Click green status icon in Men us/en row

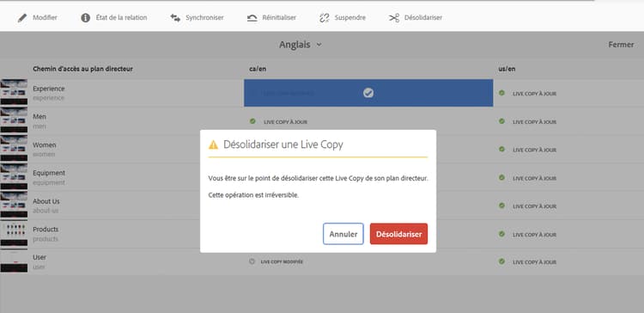501,121
